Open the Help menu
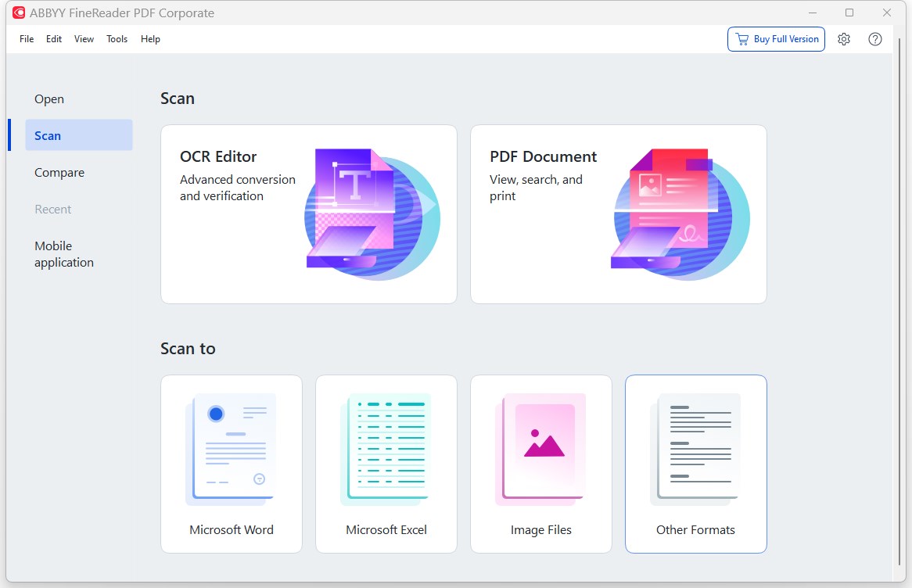Screen dimensions: 912x588 pos(150,39)
